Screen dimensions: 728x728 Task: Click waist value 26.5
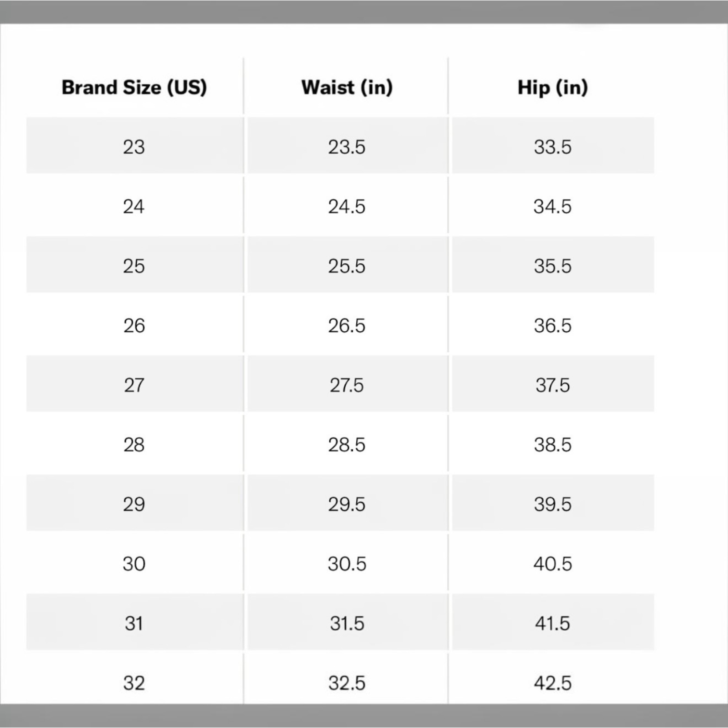[347, 325]
